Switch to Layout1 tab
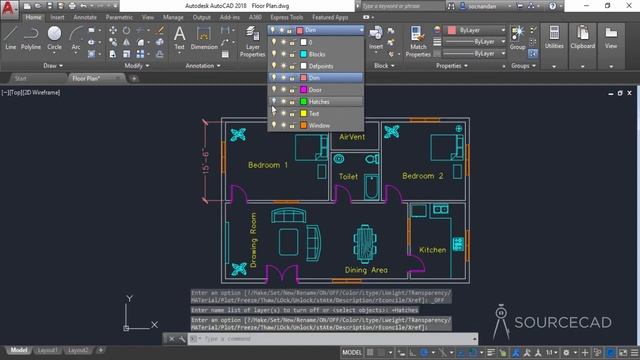Viewport: 640px width, 360px height. pyautogui.click(x=47, y=350)
